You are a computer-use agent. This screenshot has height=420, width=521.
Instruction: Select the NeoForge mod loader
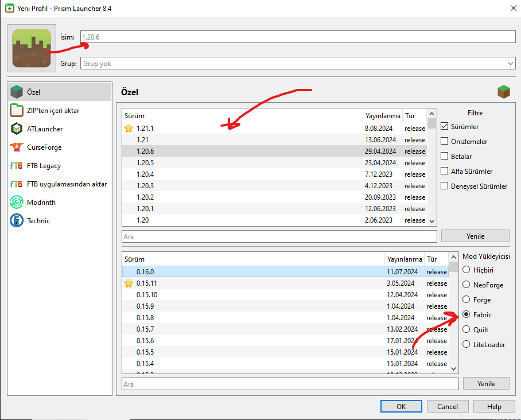point(466,285)
